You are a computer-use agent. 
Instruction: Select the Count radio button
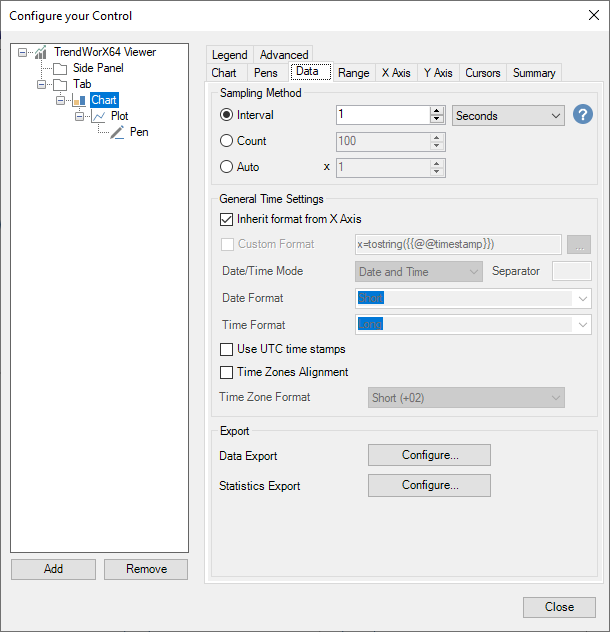[x=227, y=141]
